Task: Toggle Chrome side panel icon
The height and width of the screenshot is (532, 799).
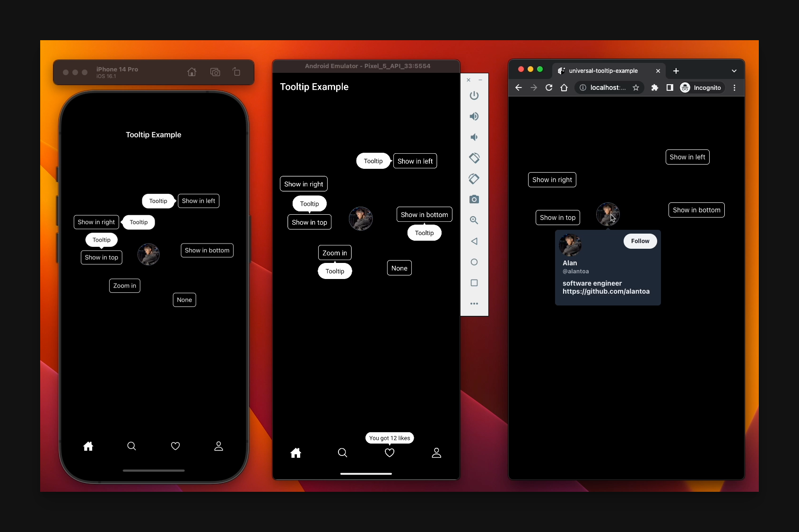Action: 670,87
